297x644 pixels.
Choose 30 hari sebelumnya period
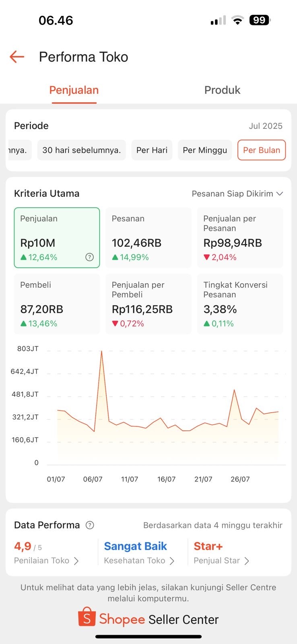coord(82,150)
